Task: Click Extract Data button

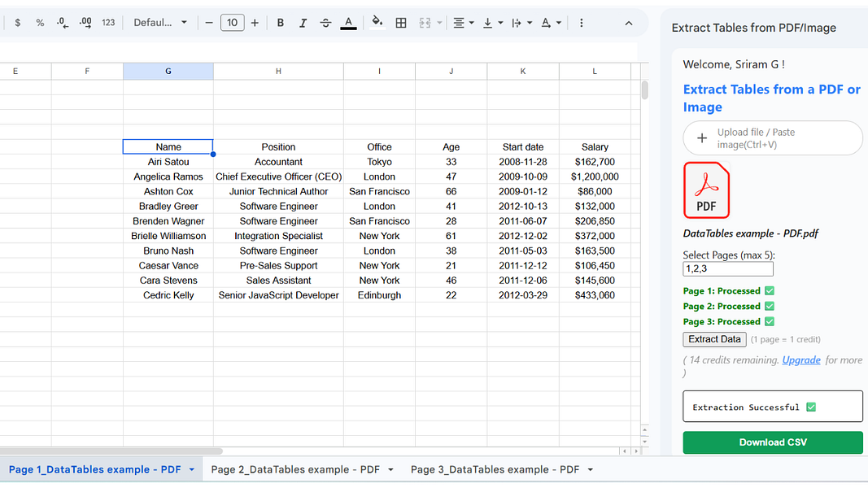Action: click(714, 339)
